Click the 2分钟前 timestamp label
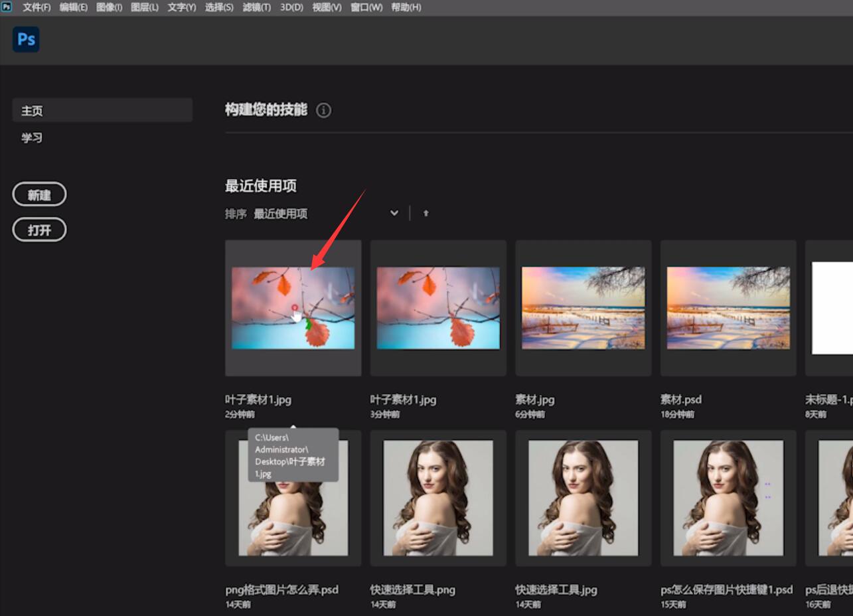Screen dimensions: 853x616 [240, 414]
